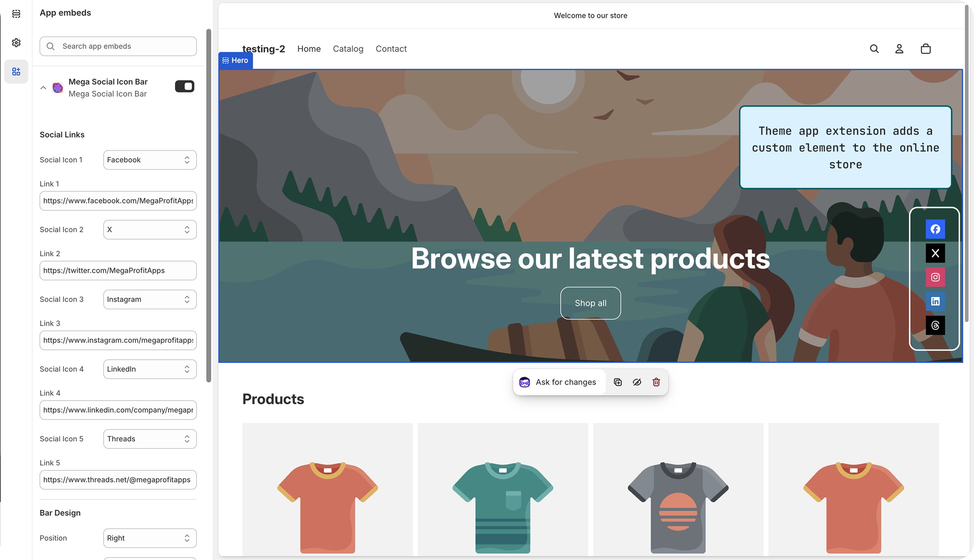Click the Facebook icon in social bar
The image size is (974, 560).
coord(935,229)
